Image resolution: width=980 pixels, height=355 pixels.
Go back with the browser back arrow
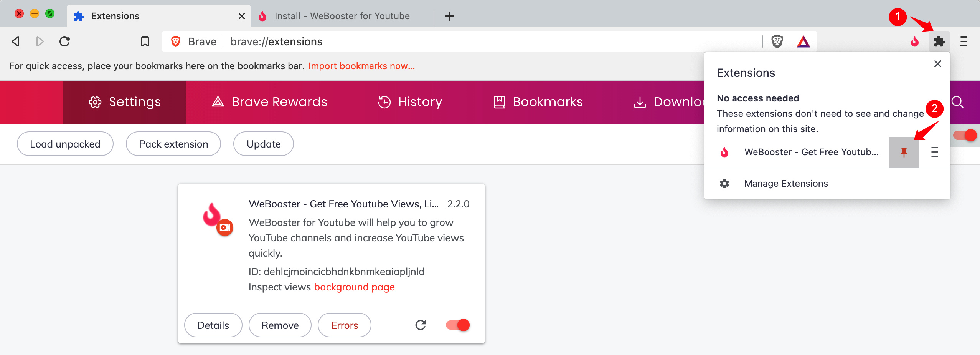(16, 41)
